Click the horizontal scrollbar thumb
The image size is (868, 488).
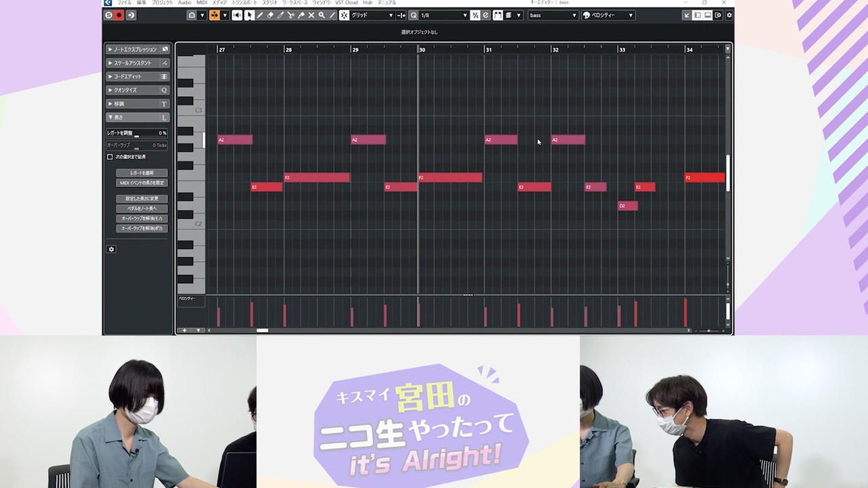262,331
